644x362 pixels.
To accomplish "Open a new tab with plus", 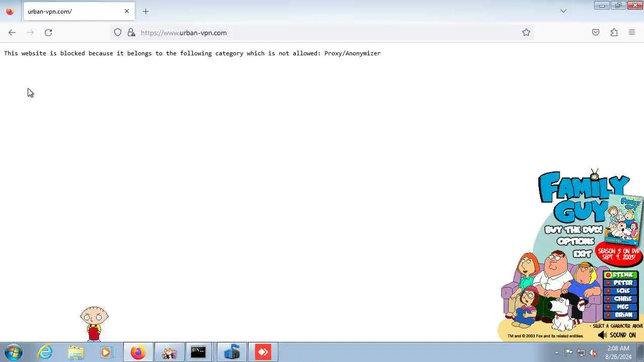I will (145, 11).
